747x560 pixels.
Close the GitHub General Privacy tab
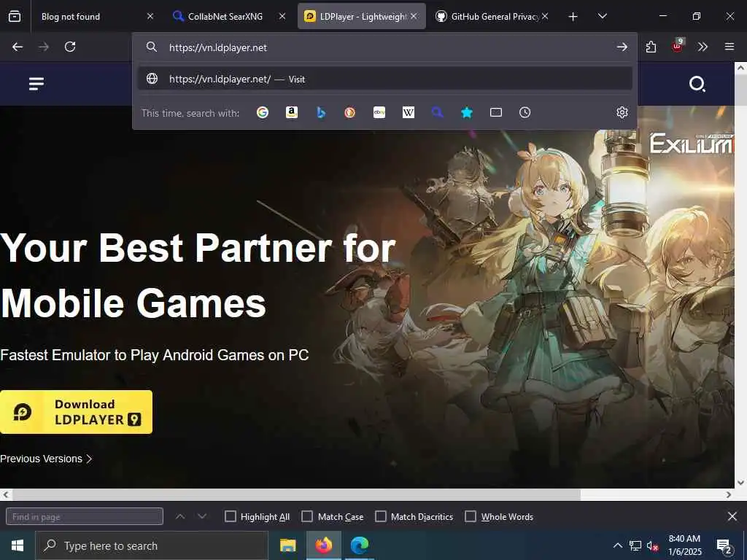coord(545,16)
